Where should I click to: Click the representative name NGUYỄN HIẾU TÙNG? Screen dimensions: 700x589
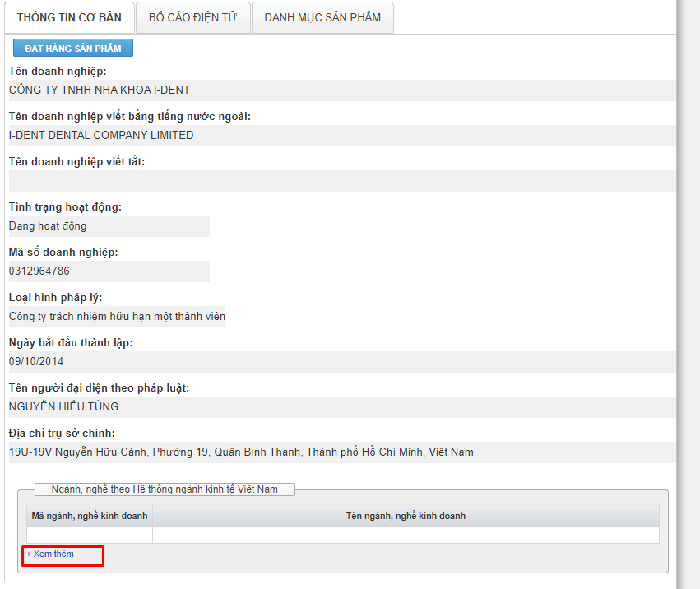64,407
